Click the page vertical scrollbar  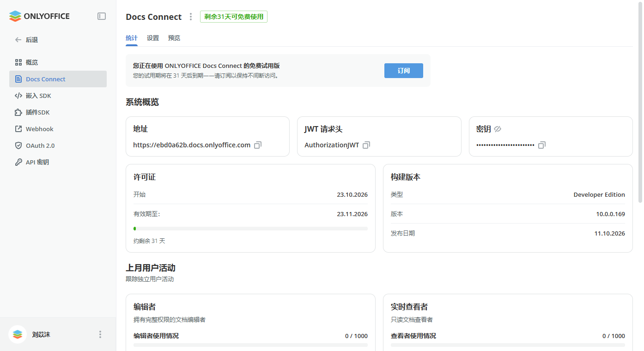click(640, 102)
